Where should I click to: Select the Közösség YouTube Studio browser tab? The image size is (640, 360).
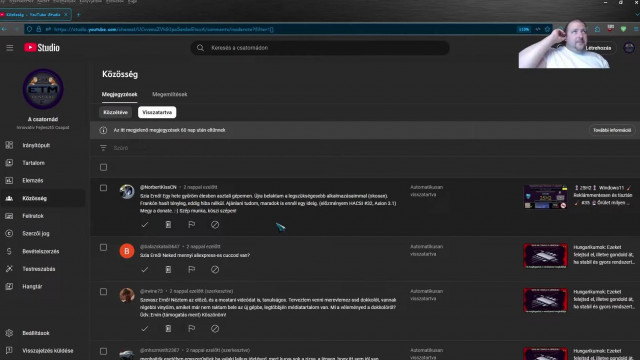tap(35, 15)
